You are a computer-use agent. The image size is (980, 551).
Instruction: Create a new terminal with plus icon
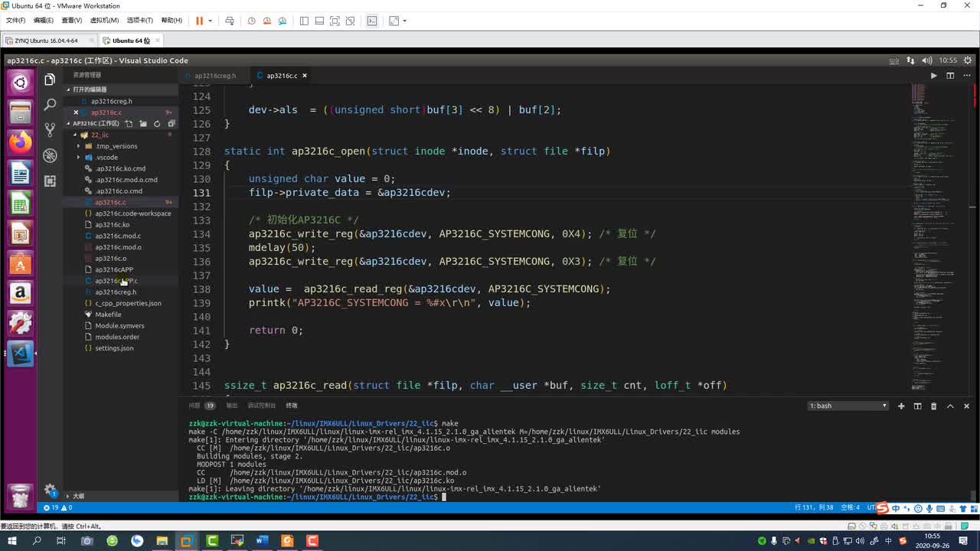pos(901,406)
